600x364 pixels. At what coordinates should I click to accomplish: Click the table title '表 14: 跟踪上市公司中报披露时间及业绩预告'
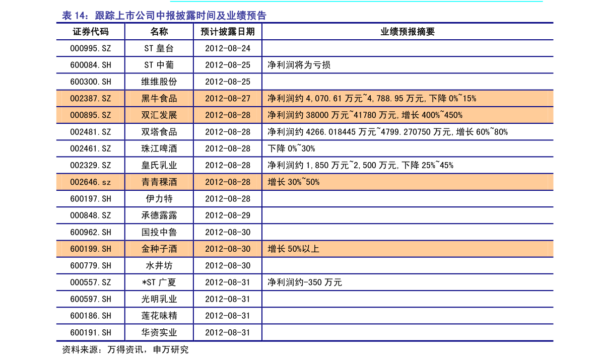pyautogui.click(x=164, y=16)
